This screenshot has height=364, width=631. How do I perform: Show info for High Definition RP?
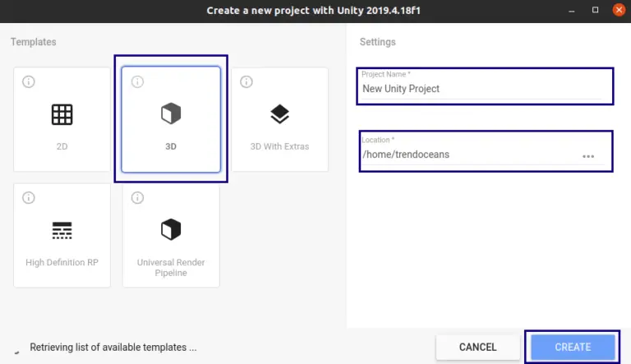coord(29,198)
